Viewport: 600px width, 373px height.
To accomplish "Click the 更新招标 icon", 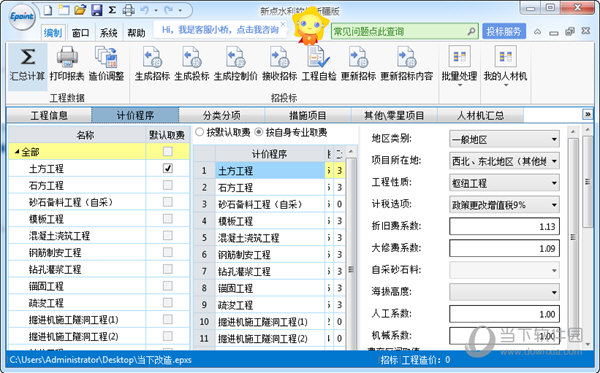I will [x=358, y=57].
